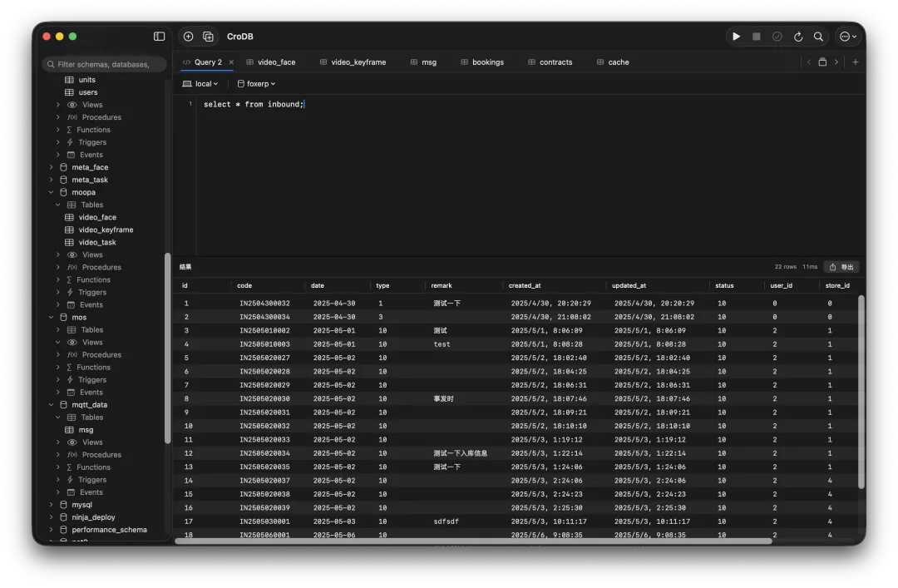Expand the performance_schema database node
Screen dimensions: 898x588
click(x=51, y=530)
